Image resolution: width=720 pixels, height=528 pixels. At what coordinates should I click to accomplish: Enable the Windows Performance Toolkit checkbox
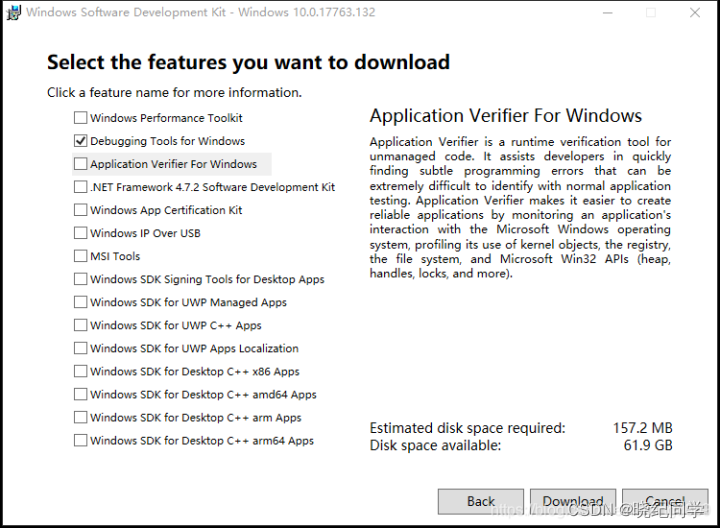80,118
